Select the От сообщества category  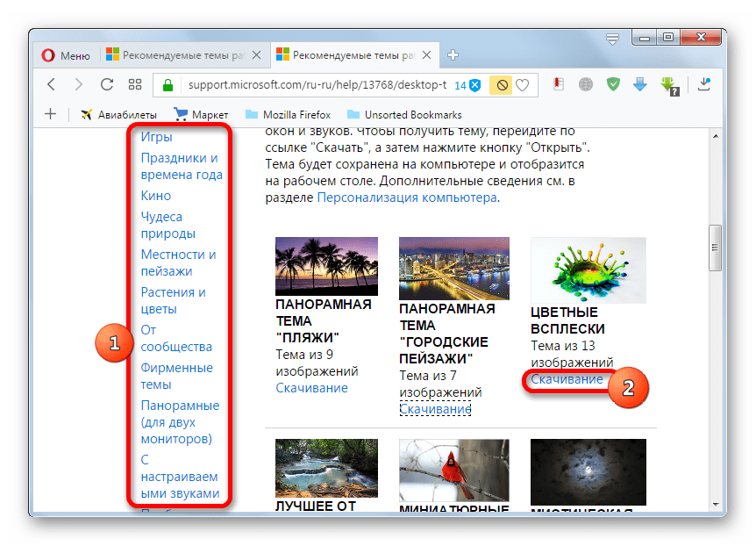point(176,338)
